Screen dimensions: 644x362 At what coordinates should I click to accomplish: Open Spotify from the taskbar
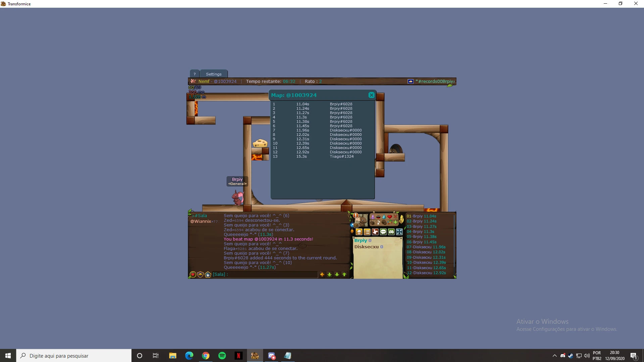tap(222, 356)
